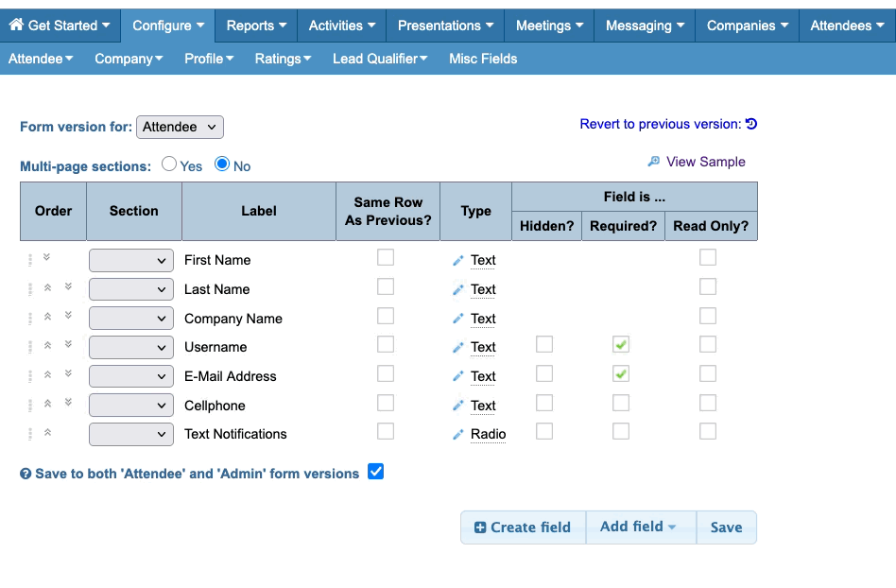
Task: Open the Reports menu
Action: tap(255, 26)
